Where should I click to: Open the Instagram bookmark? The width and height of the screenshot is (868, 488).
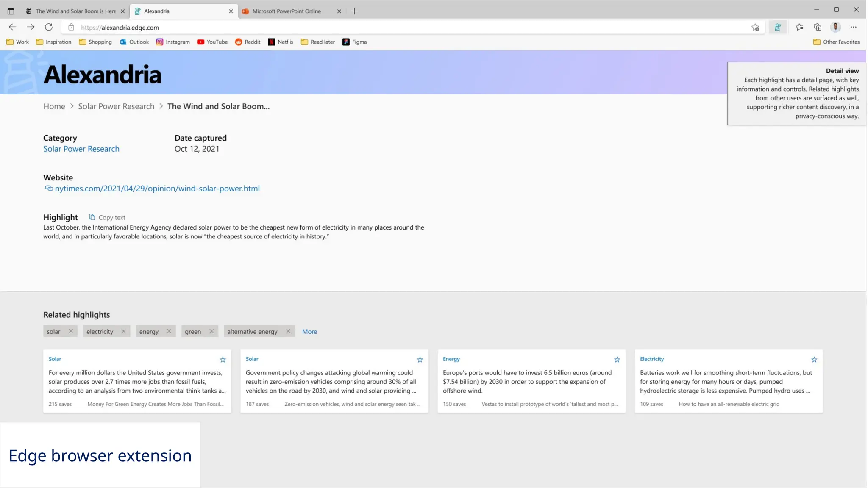coord(172,42)
